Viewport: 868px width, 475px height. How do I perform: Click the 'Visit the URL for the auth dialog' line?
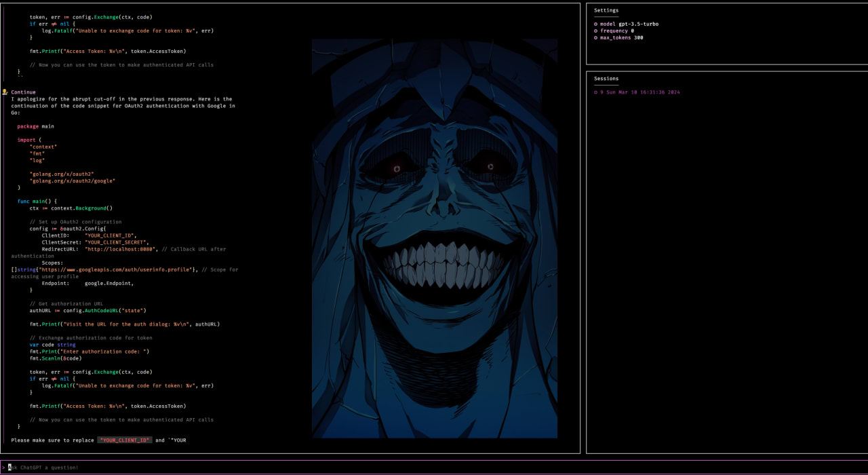click(124, 324)
